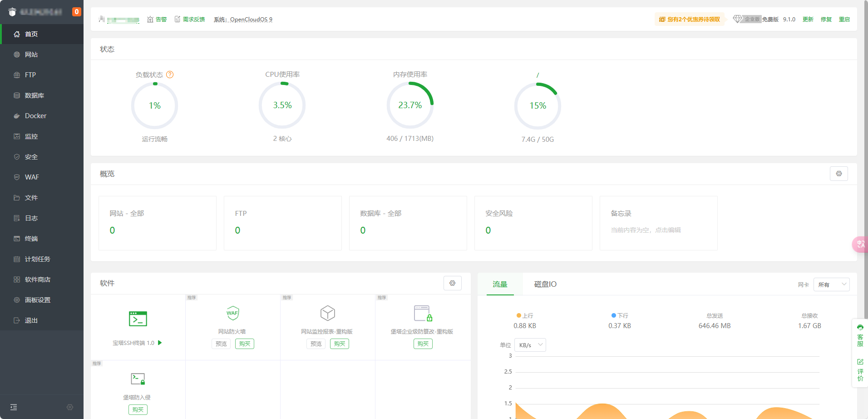Open the 客服 customer service widget
This screenshot has height=419, width=868.
pyautogui.click(x=860, y=335)
